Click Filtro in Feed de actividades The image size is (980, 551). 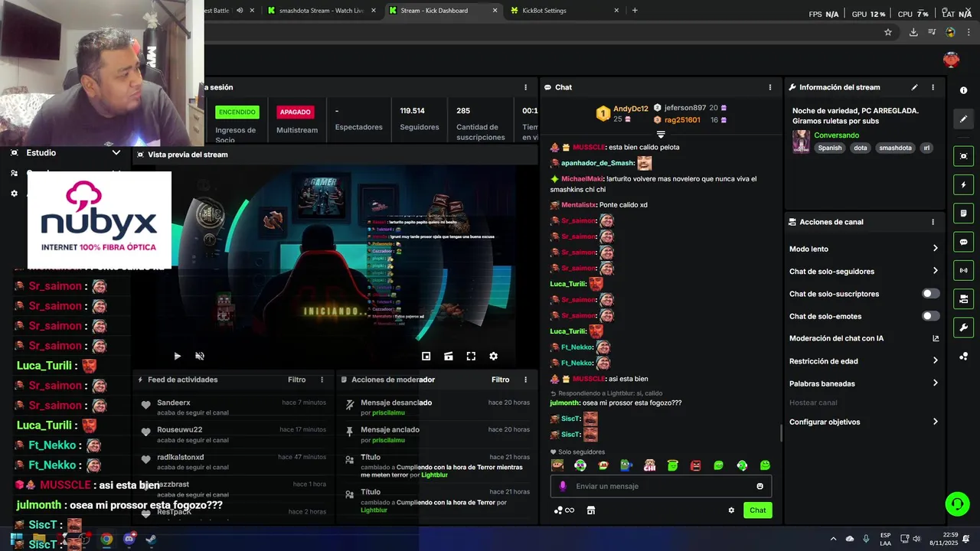(296, 380)
